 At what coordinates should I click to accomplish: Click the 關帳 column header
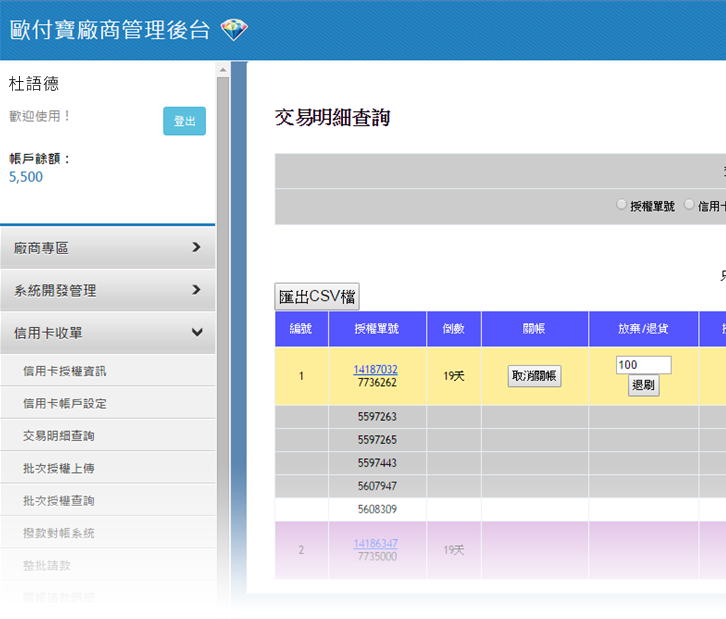[535, 329]
